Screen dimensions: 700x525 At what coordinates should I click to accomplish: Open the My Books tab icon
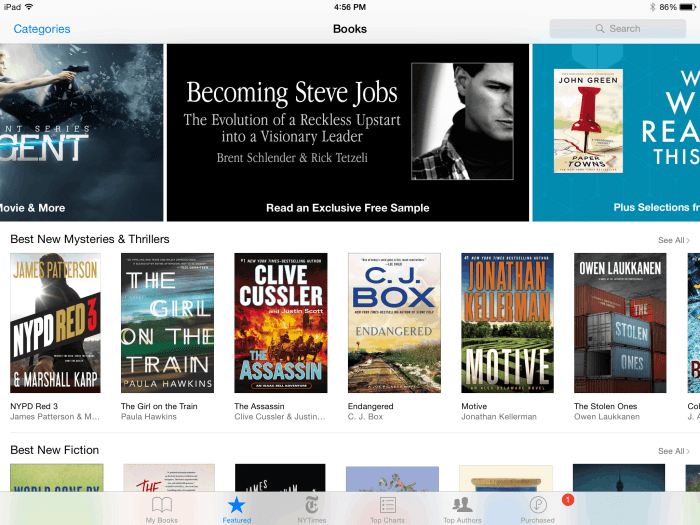point(162,505)
